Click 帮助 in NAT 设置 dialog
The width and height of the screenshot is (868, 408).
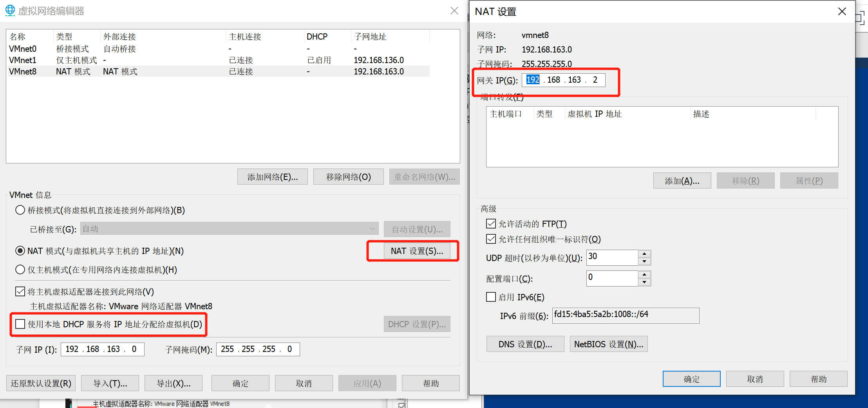click(x=819, y=379)
